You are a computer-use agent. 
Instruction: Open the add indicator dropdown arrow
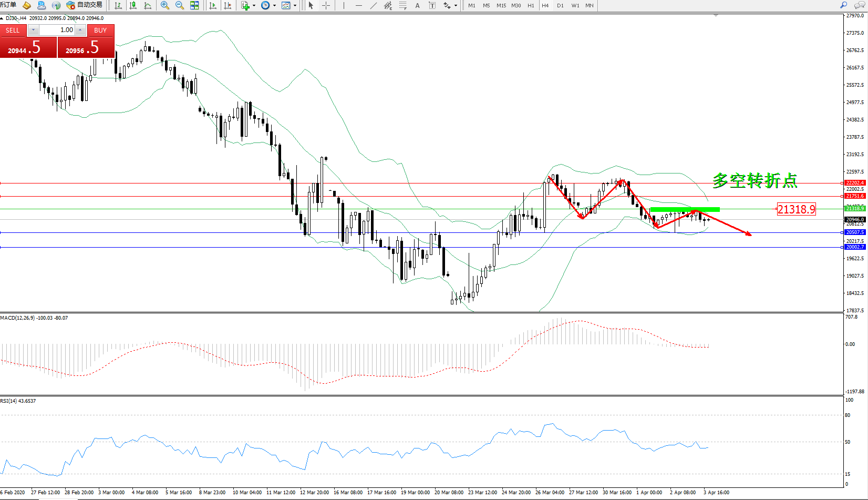254,6
